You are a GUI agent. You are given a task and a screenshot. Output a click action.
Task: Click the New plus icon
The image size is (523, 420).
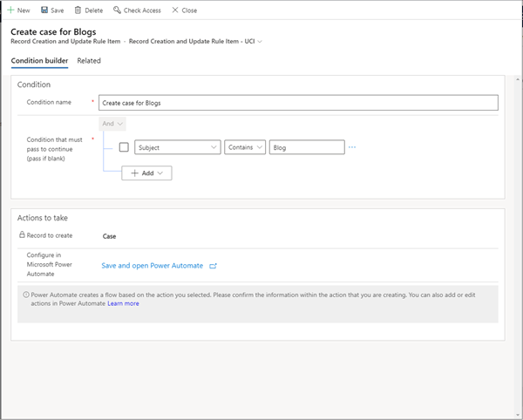[11, 10]
